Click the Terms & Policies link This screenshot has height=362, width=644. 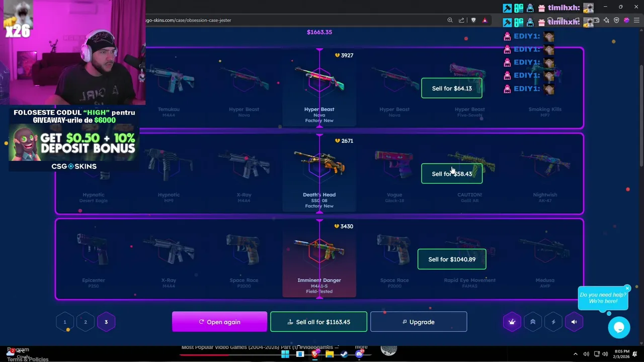[28, 359]
